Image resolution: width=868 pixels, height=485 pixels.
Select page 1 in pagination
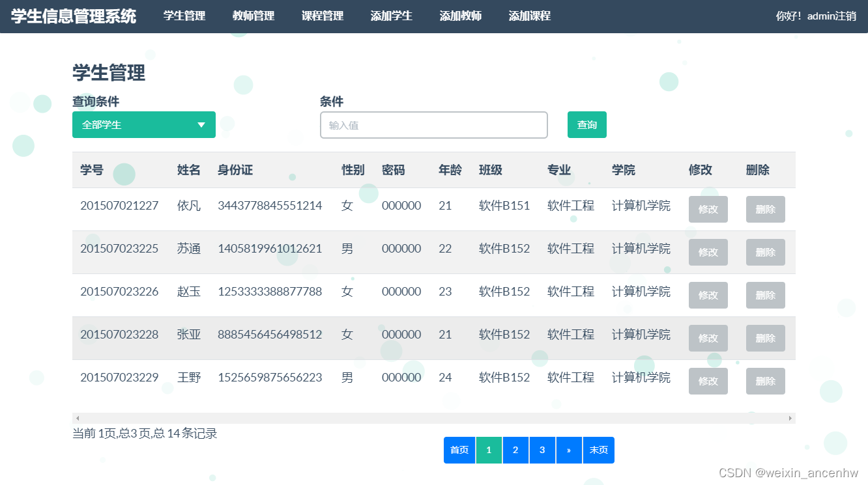(489, 450)
